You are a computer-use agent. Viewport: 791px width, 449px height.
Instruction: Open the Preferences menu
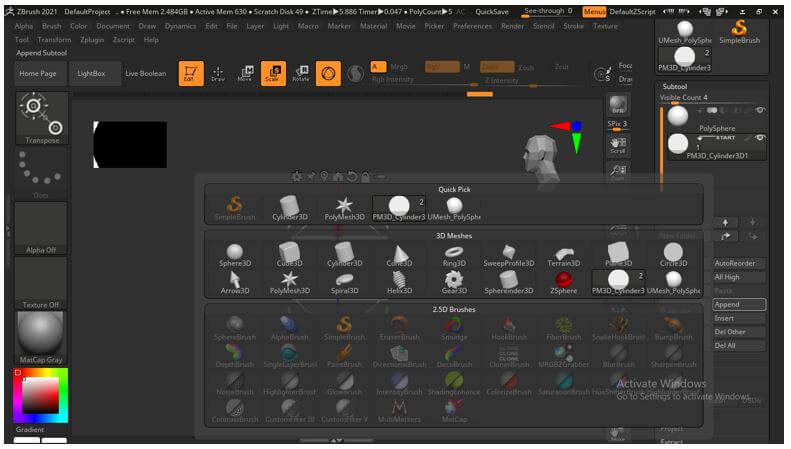pos(472,26)
